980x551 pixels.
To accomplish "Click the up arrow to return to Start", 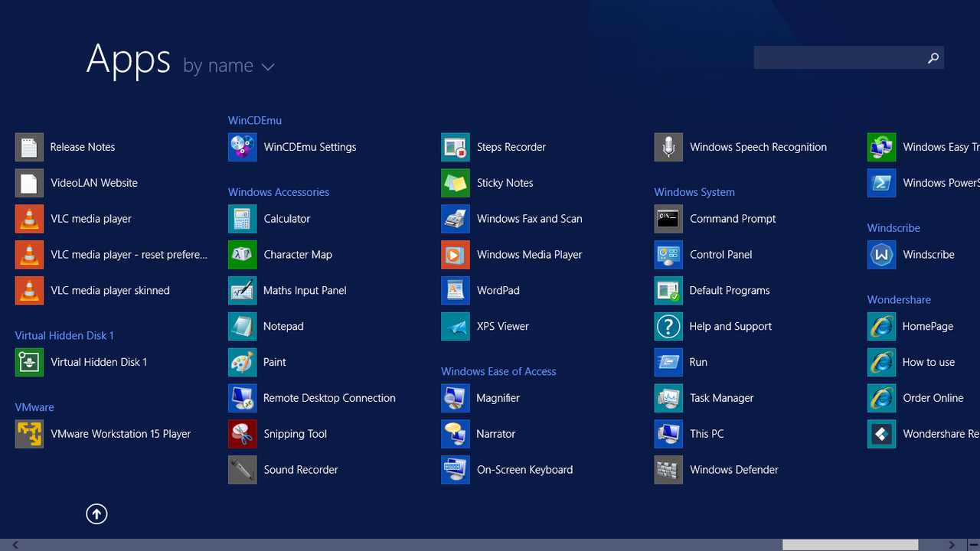I will pos(96,514).
